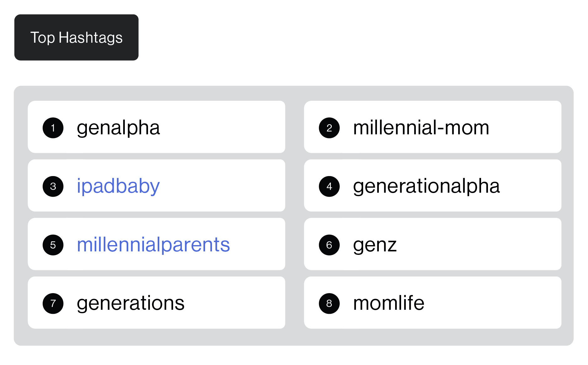
Task: Click the number 3 badge beside ipadbaby
Action: coord(53,186)
